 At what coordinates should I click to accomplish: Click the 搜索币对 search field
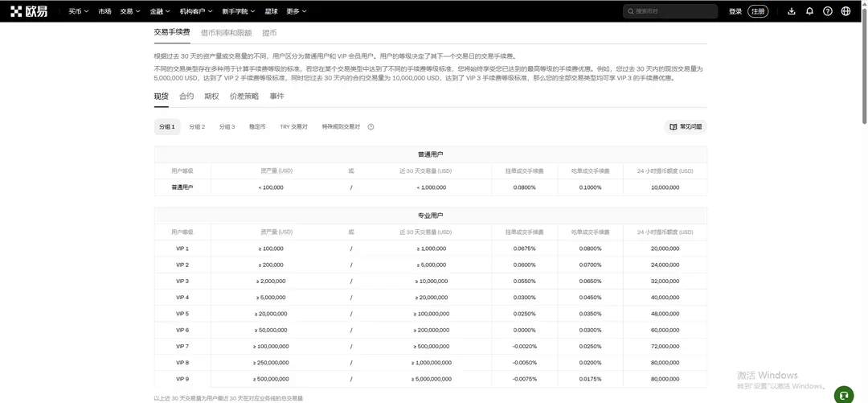pyautogui.click(x=670, y=11)
